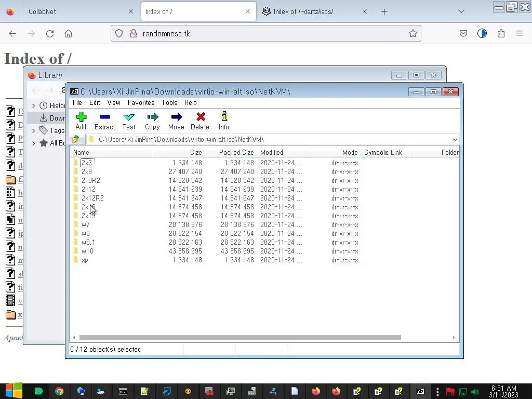Expand the 7-Zip address path dropdown
This screenshot has height=399, width=532.
(455, 139)
